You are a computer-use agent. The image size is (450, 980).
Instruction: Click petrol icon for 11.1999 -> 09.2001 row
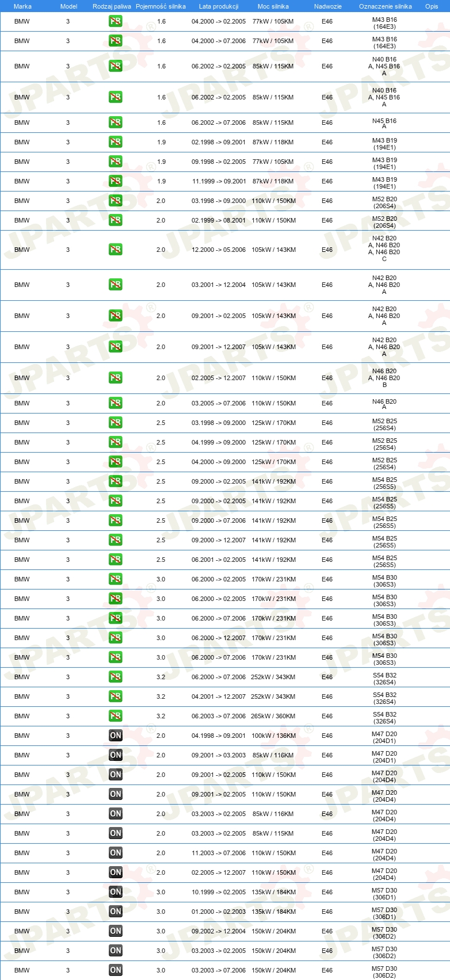click(x=116, y=181)
